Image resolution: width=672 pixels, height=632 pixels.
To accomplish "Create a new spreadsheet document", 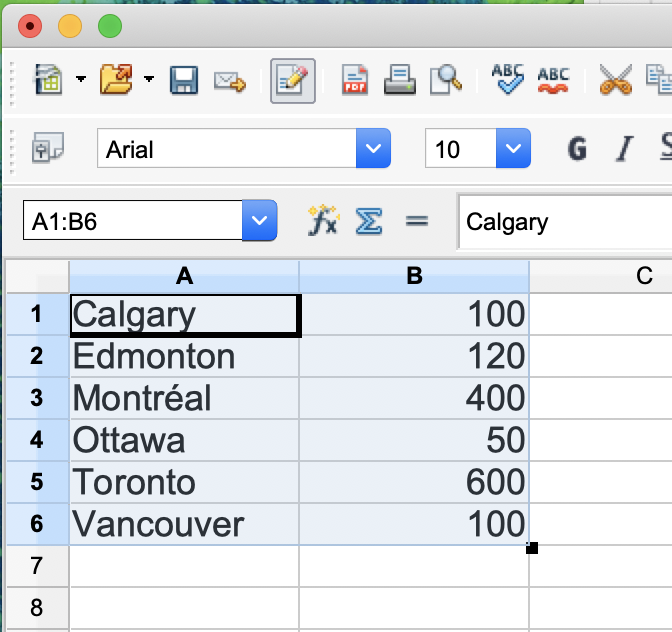I will [48, 79].
